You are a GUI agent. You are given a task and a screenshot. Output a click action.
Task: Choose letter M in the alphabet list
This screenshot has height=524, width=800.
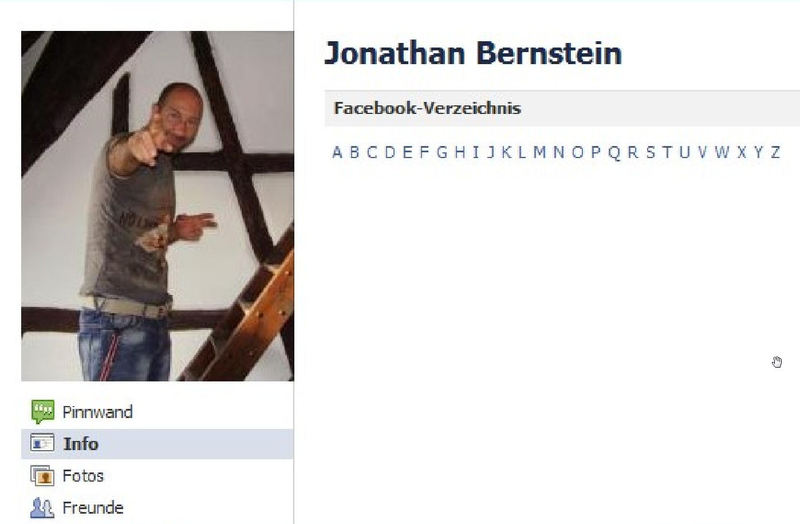click(539, 152)
